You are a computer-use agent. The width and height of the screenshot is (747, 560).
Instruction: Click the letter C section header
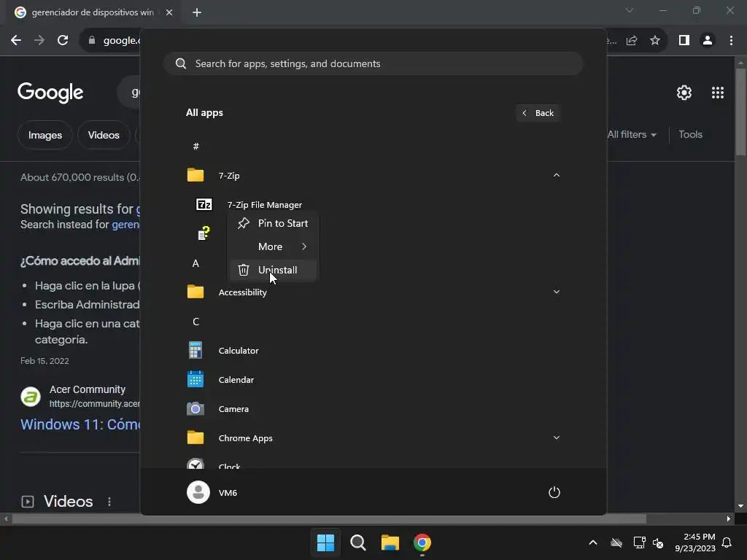196,322
